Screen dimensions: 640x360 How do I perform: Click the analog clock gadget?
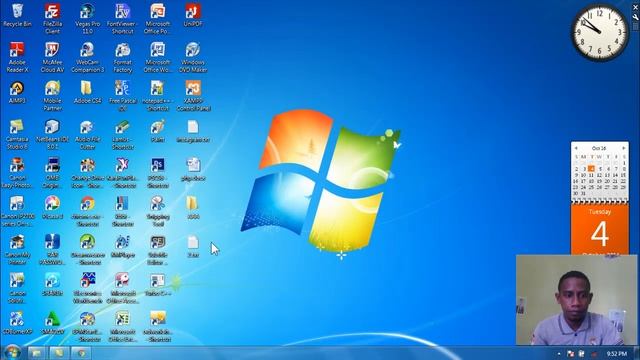click(x=599, y=32)
